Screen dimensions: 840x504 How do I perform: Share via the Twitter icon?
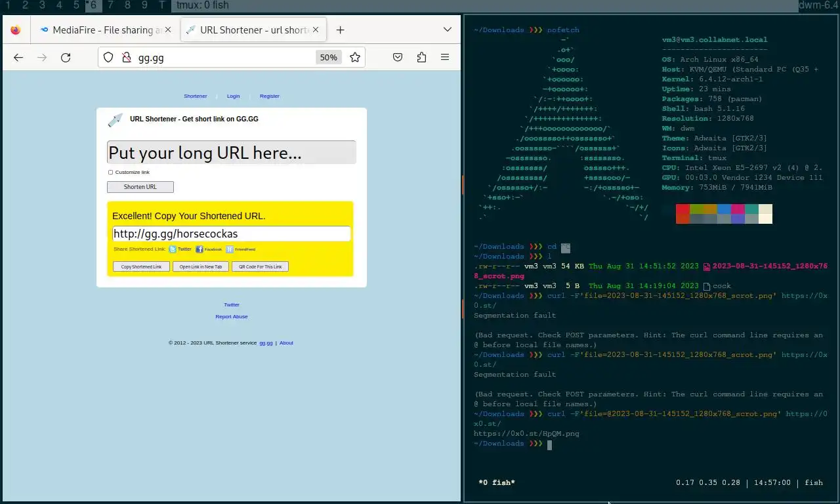173,249
